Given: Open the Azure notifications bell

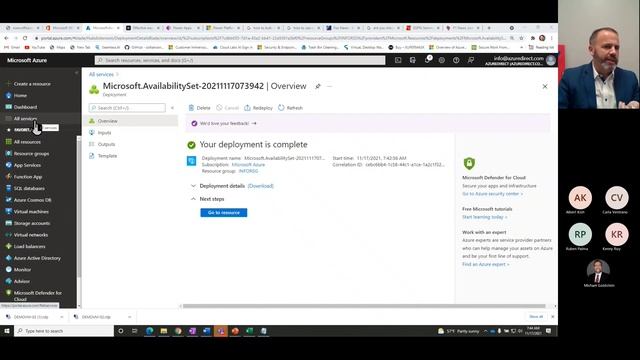Looking at the screenshot, I should click(x=427, y=60).
